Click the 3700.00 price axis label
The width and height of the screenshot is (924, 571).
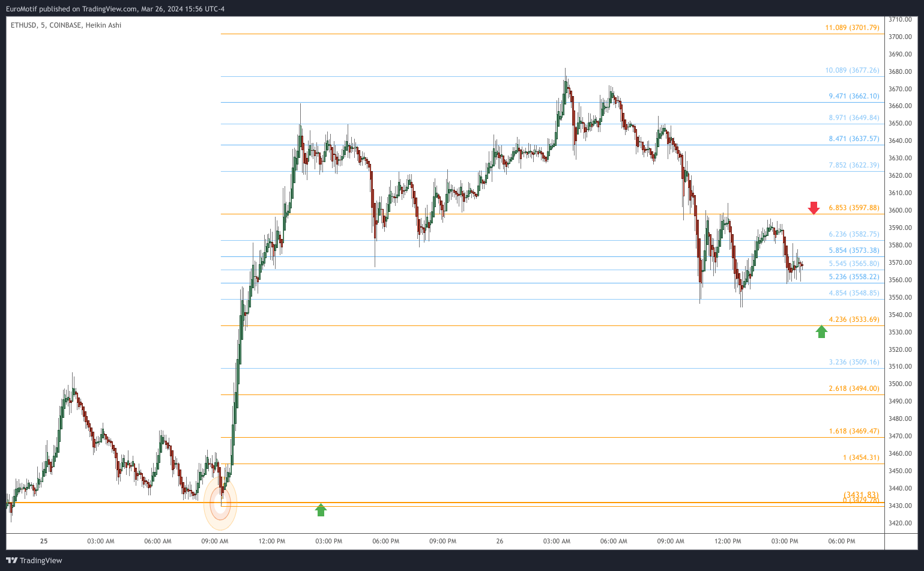(901, 37)
